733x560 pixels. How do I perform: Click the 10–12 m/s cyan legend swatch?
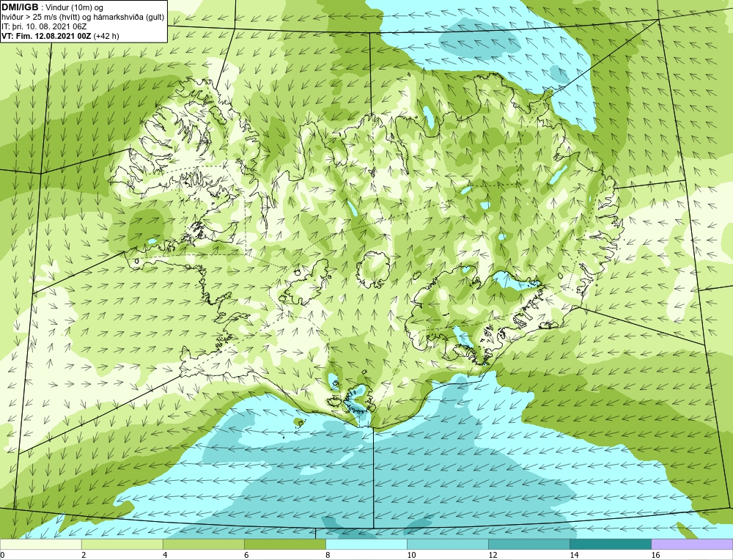[447, 544]
